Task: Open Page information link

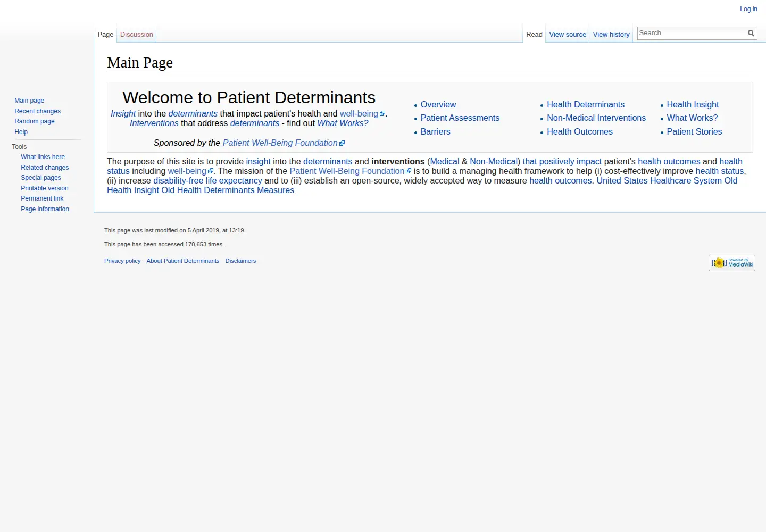Action: pyautogui.click(x=45, y=209)
